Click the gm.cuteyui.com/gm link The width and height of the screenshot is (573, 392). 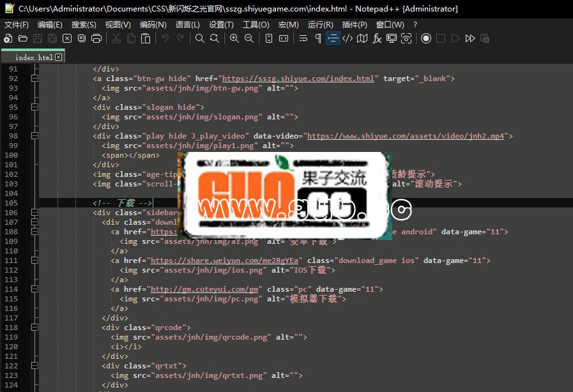pos(204,289)
